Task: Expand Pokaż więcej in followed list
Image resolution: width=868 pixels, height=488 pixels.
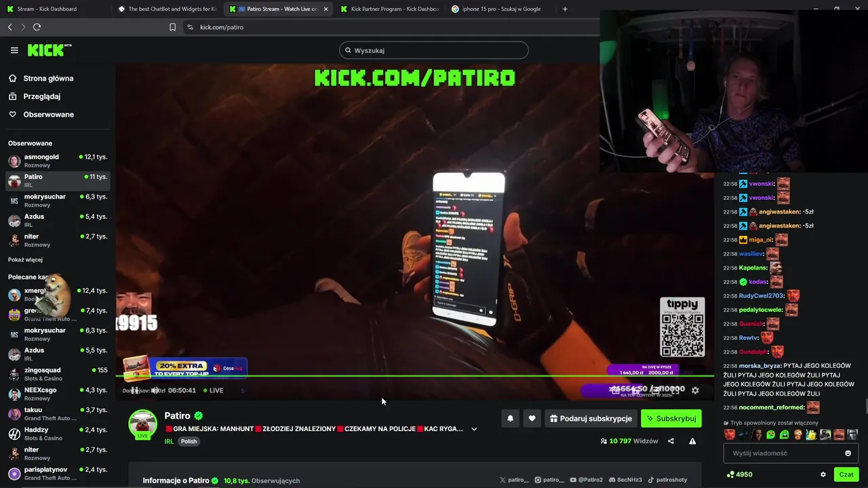Action: pyautogui.click(x=25, y=260)
